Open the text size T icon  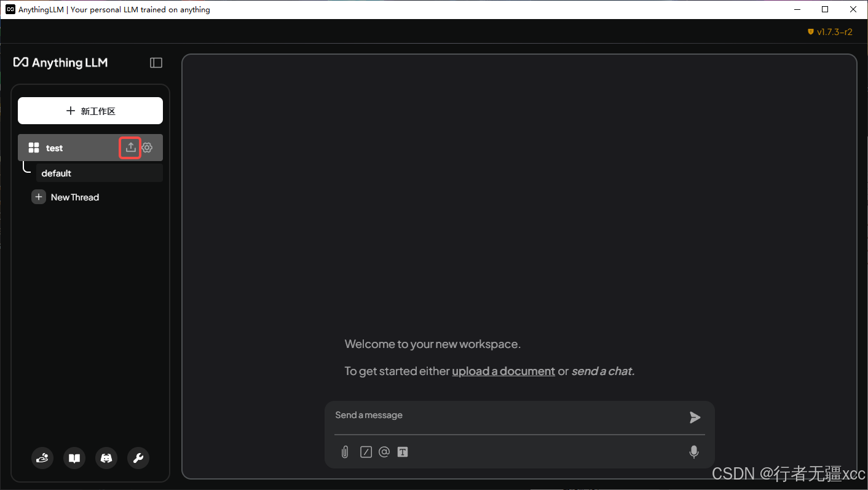[x=403, y=452]
